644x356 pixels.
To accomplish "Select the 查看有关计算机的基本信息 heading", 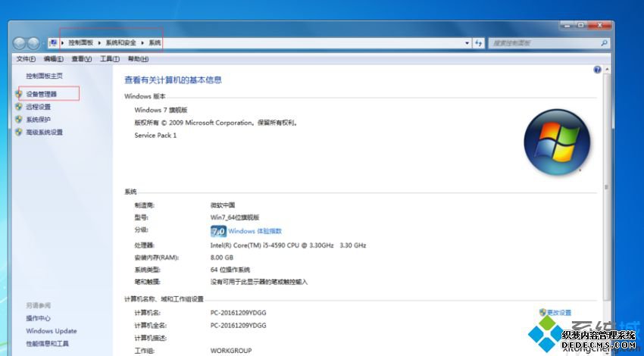I will (x=173, y=80).
